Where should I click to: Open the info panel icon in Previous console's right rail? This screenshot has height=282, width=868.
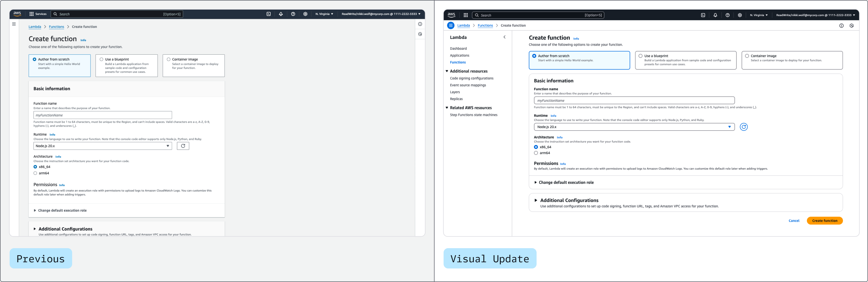420,24
